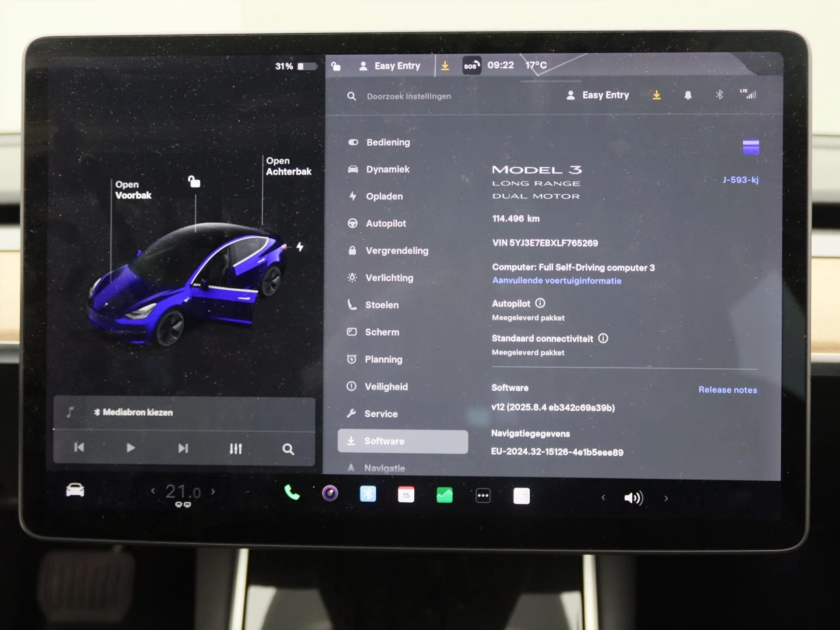Launch the dashcam camera app
Screen dimensions: 840x630
[x=330, y=493]
